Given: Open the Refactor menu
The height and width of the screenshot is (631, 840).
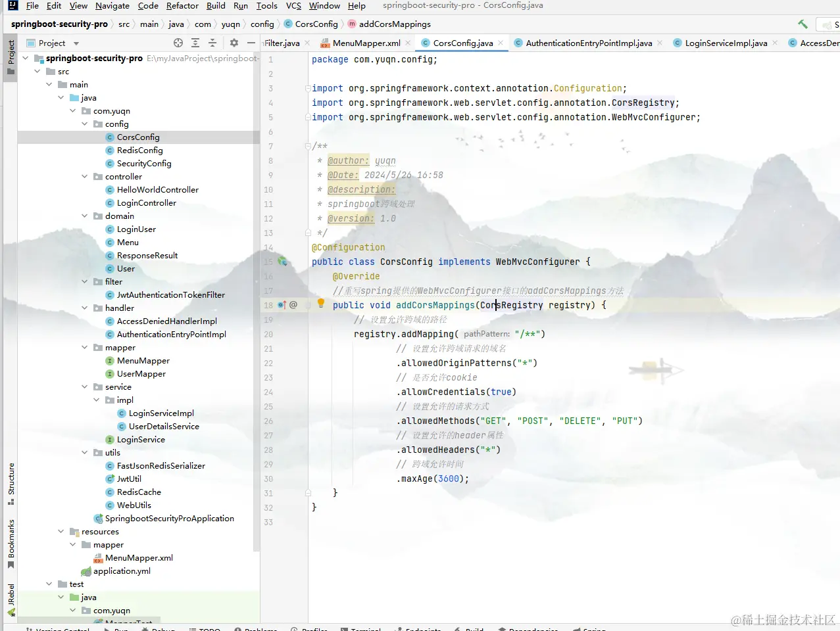Looking at the screenshot, I should point(182,6).
